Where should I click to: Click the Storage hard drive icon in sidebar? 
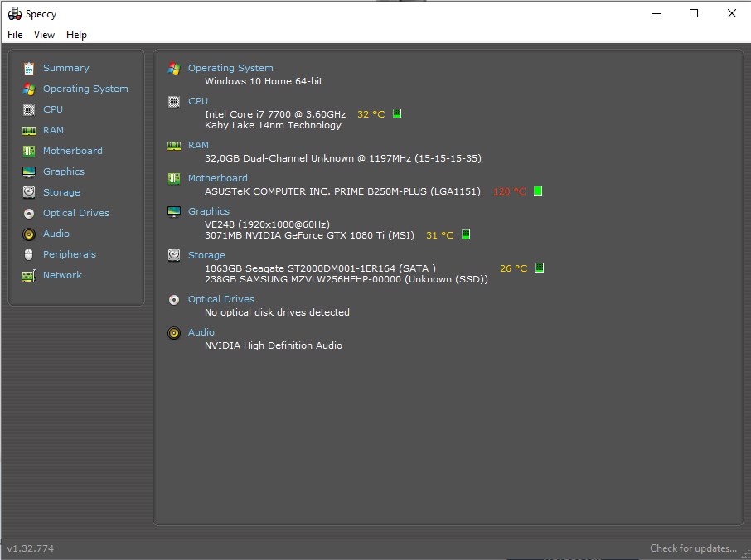coord(29,192)
